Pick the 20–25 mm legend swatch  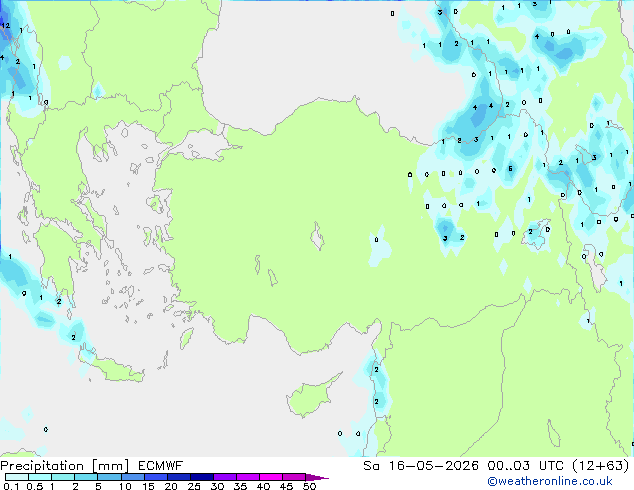tap(179, 477)
